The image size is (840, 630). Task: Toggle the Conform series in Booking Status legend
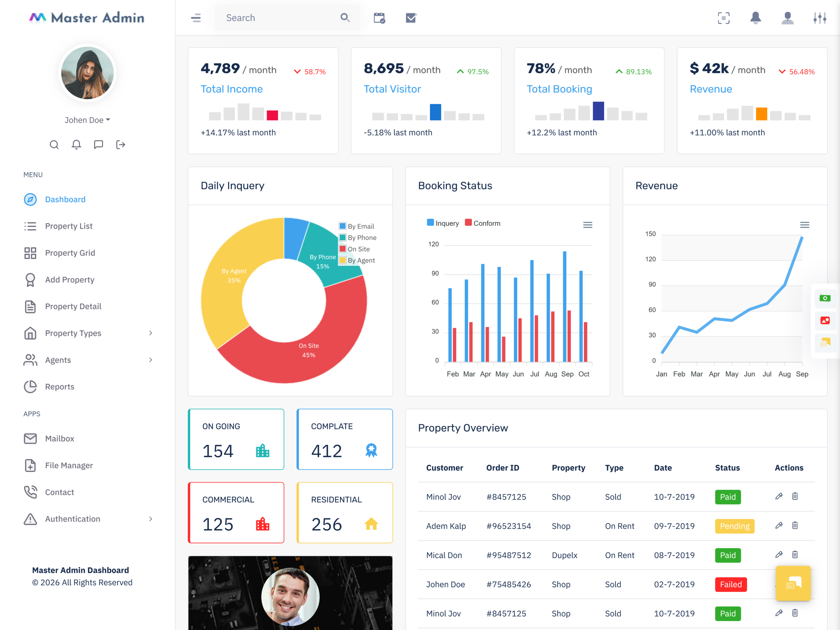(483, 223)
